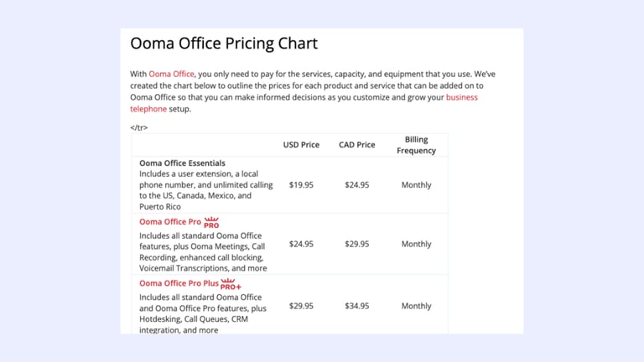Viewport: 644px width, 362px height.
Task: Click the Ooma Office Essentials plan title
Action: click(182, 163)
